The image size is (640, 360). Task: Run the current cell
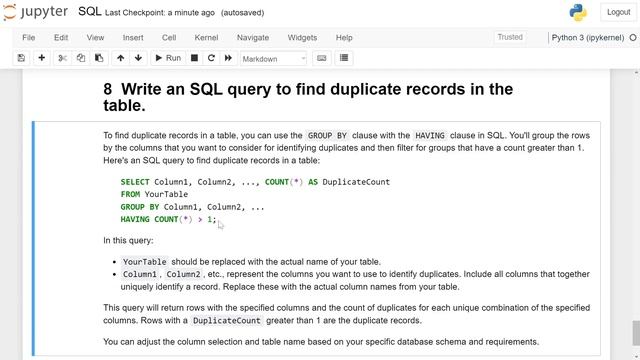168,58
